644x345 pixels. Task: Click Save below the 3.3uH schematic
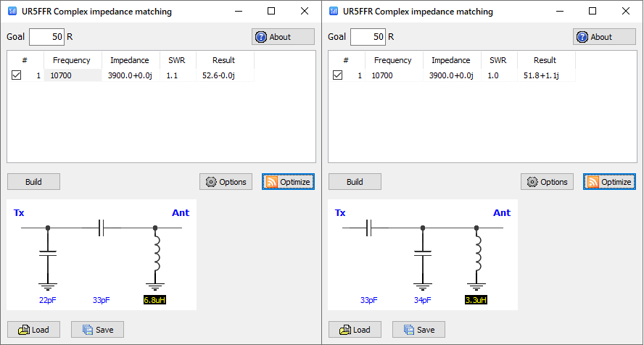point(418,330)
